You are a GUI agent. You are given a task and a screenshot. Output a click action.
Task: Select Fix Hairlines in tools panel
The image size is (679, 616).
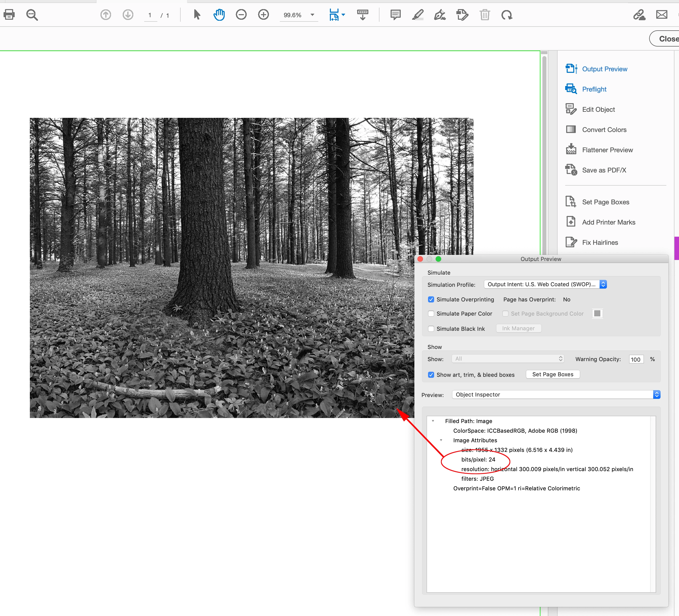pyautogui.click(x=600, y=242)
